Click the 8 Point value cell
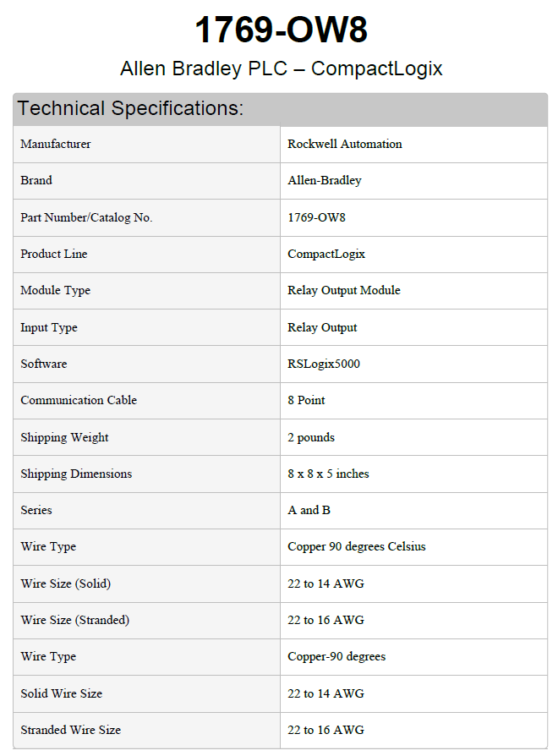558x756 pixels. click(307, 401)
